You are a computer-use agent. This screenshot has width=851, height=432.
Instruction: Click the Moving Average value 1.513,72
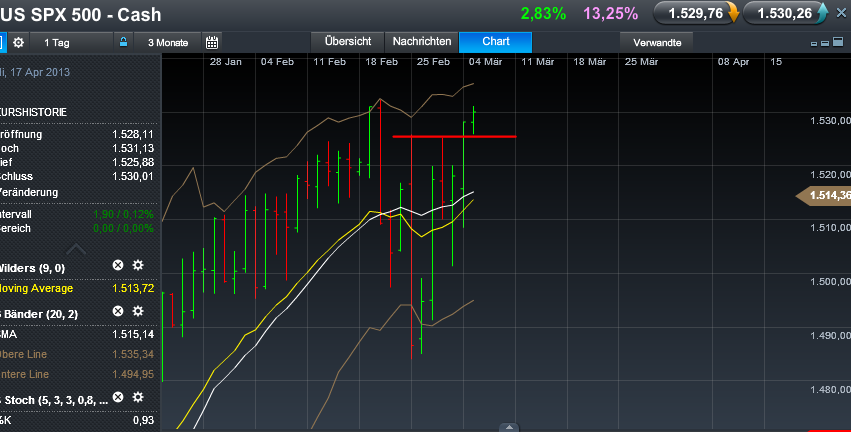click(133, 288)
